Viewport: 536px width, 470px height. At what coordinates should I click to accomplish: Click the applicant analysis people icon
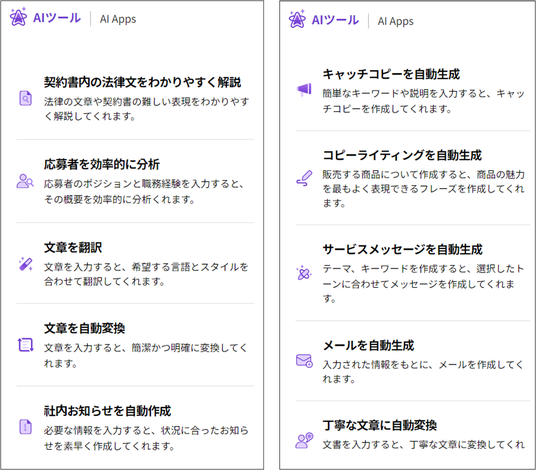(x=25, y=181)
